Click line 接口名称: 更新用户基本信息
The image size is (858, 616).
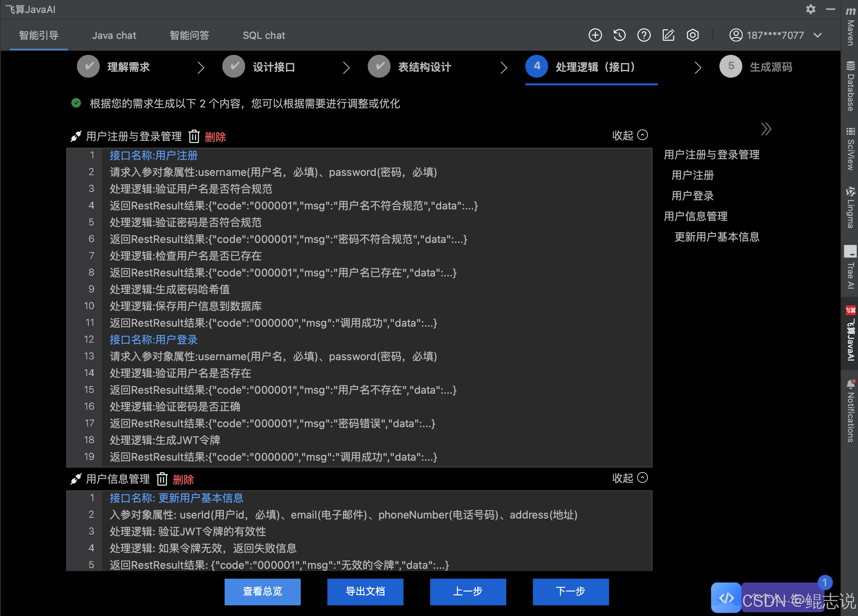(x=176, y=498)
